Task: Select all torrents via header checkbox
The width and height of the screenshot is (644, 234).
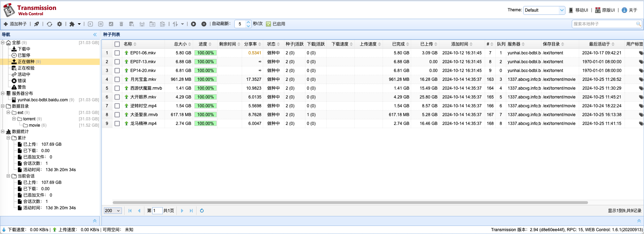Action: [x=117, y=44]
